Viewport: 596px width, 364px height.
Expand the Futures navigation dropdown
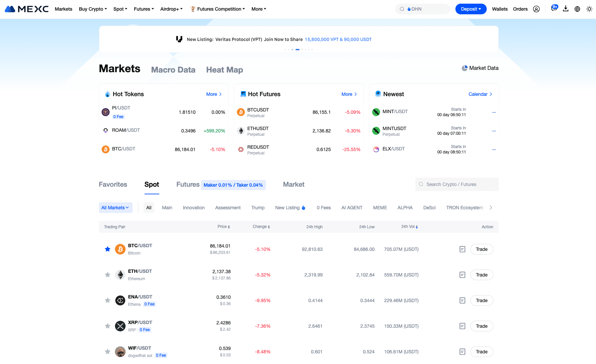click(144, 9)
